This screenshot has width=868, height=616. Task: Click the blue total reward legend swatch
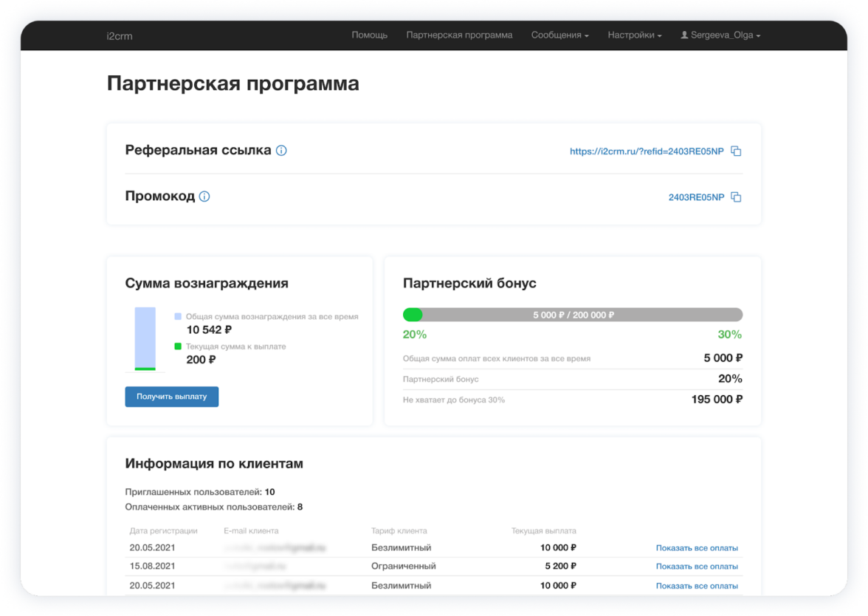click(178, 316)
